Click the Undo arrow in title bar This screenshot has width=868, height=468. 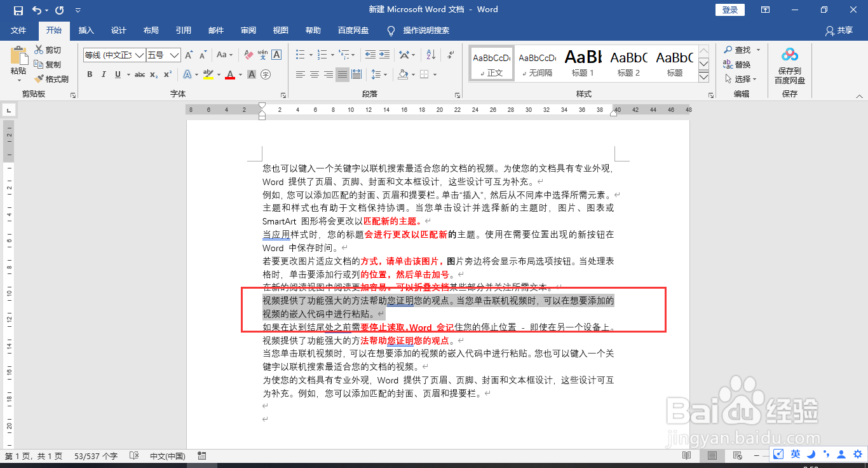pyautogui.click(x=37, y=10)
